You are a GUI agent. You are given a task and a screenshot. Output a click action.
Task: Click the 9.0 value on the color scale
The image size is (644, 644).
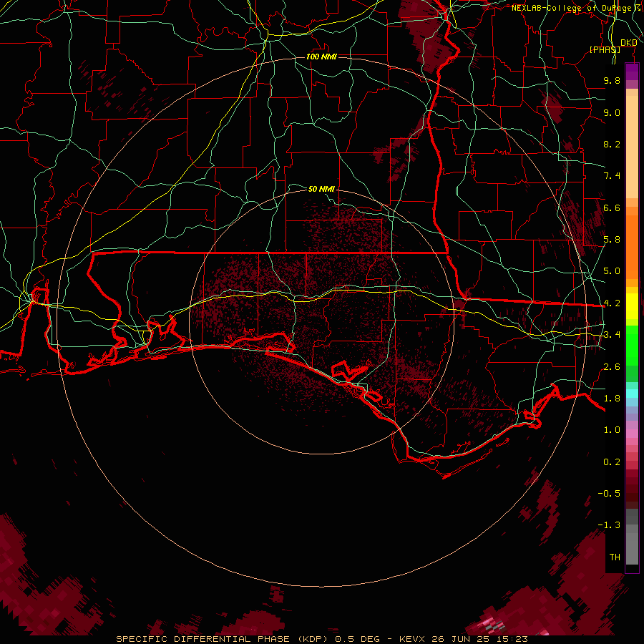(x=612, y=112)
